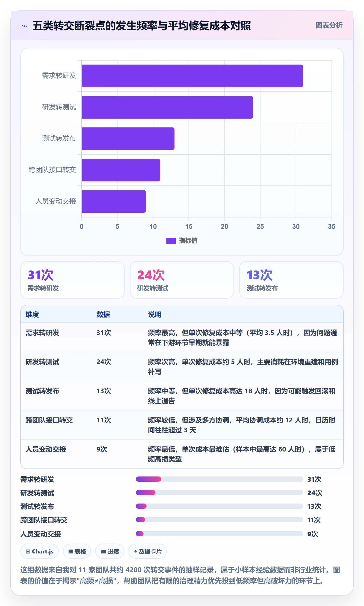Viewport: 364px width, 606px height.
Task: Click the 测试转发布 progress bar
Action: (x=219, y=506)
